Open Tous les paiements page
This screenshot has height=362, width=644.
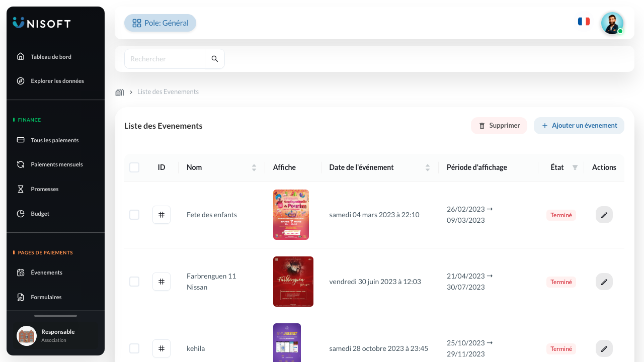click(x=55, y=140)
